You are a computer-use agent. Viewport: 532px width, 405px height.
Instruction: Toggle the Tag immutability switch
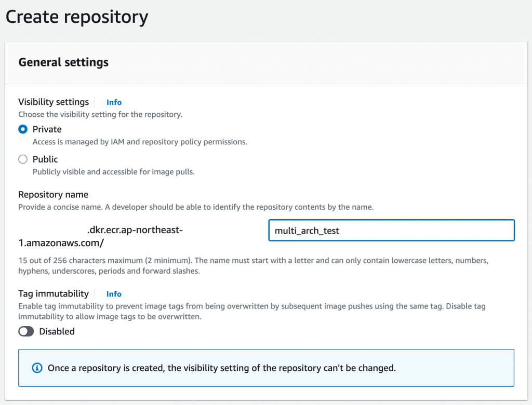point(26,331)
